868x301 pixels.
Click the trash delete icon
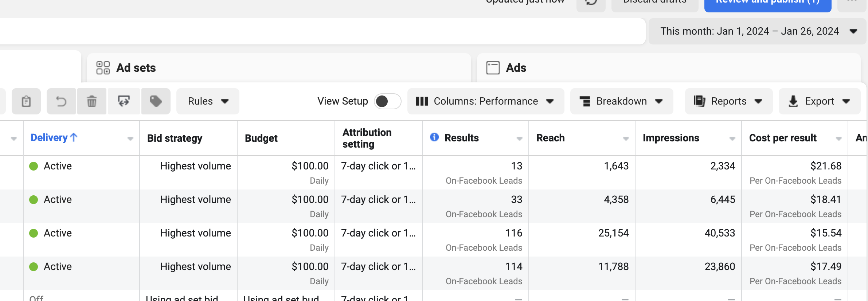tap(92, 101)
